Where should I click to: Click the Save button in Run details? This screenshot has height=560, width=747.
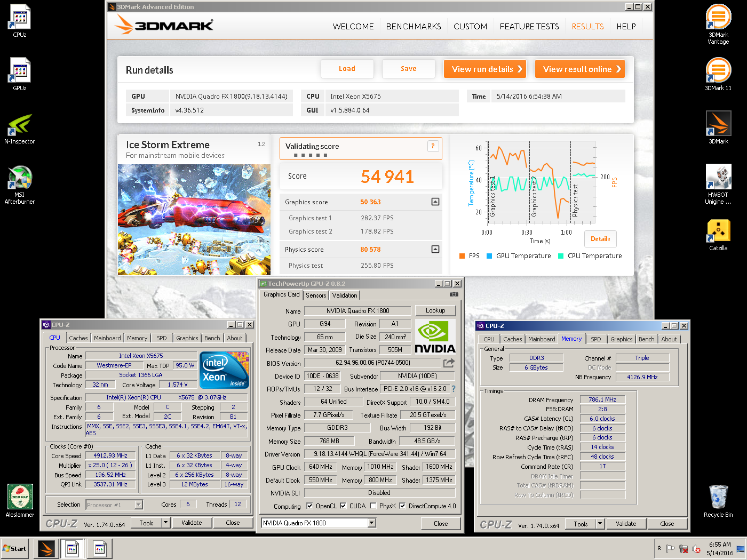(409, 69)
